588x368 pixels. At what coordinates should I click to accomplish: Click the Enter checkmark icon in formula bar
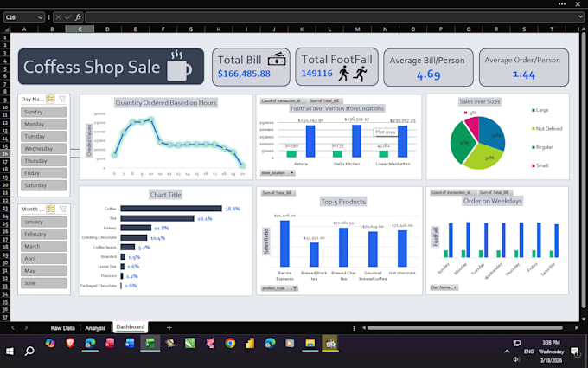click(x=67, y=17)
